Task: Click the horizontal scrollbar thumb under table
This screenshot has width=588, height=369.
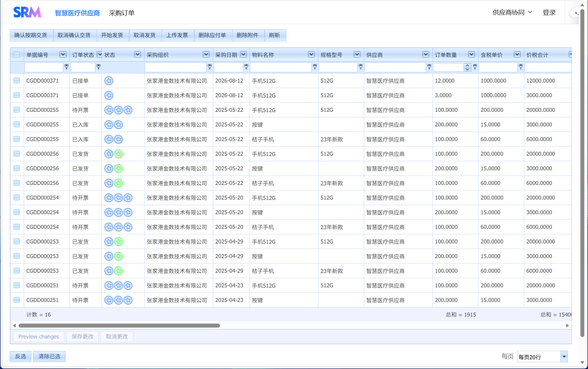Action: coord(119,325)
